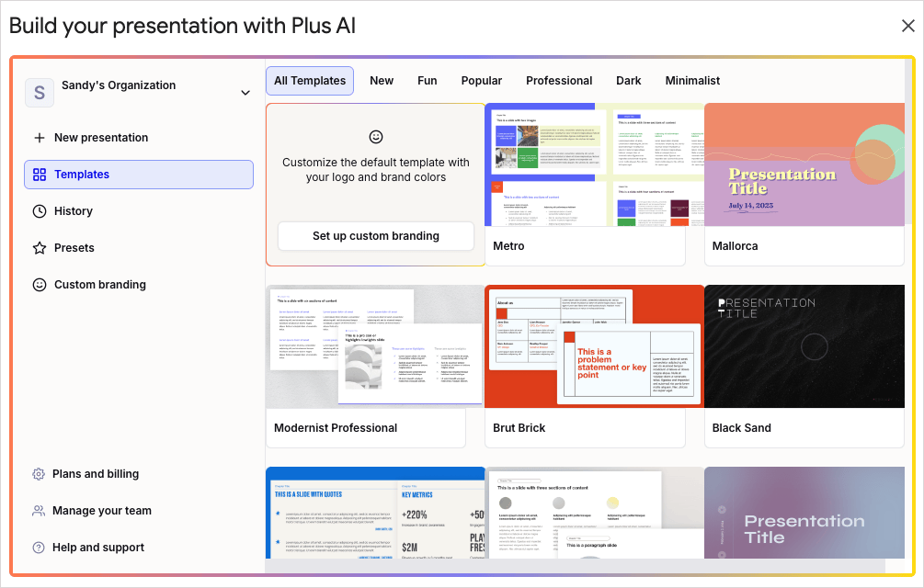Click the Sandy's Organization name text

[119, 85]
